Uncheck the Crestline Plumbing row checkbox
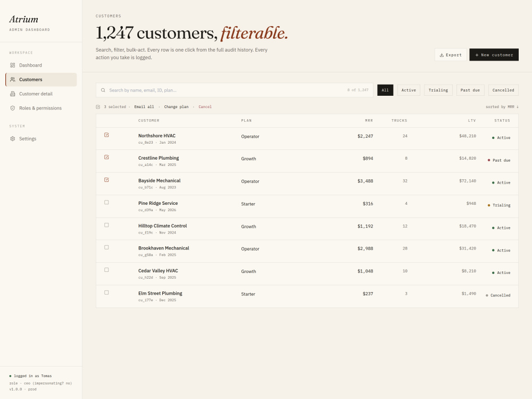The height and width of the screenshot is (399, 532). pos(106,157)
